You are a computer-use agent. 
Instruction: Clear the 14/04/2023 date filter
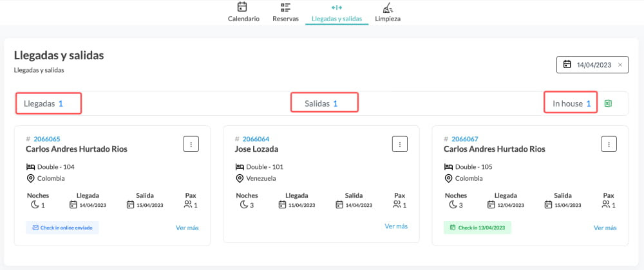620,65
